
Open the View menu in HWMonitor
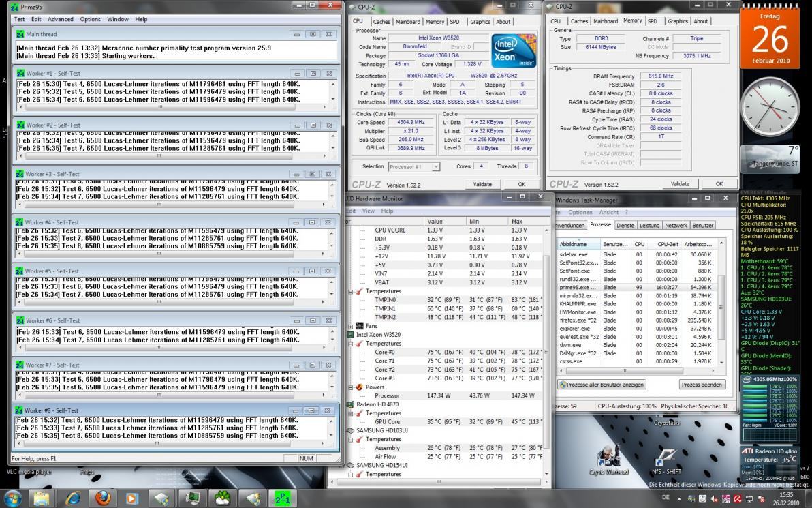point(369,211)
